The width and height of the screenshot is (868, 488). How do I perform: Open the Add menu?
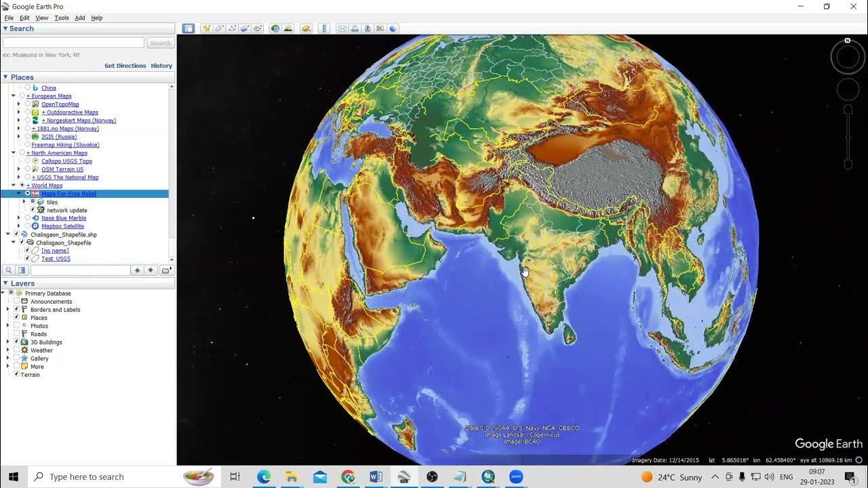point(80,18)
